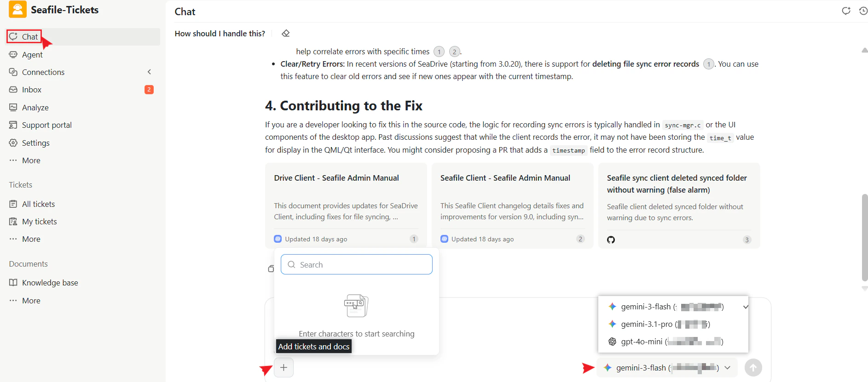Screen dimensions: 868x382
Task: Open the model selector dropdown at bottom
Action: (667, 367)
